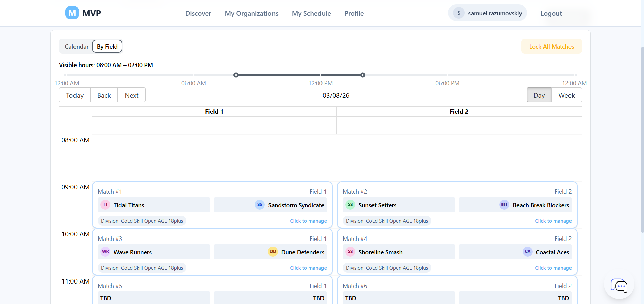Image resolution: width=644 pixels, height=304 pixels.
Task: Go Back one day
Action: tap(104, 95)
